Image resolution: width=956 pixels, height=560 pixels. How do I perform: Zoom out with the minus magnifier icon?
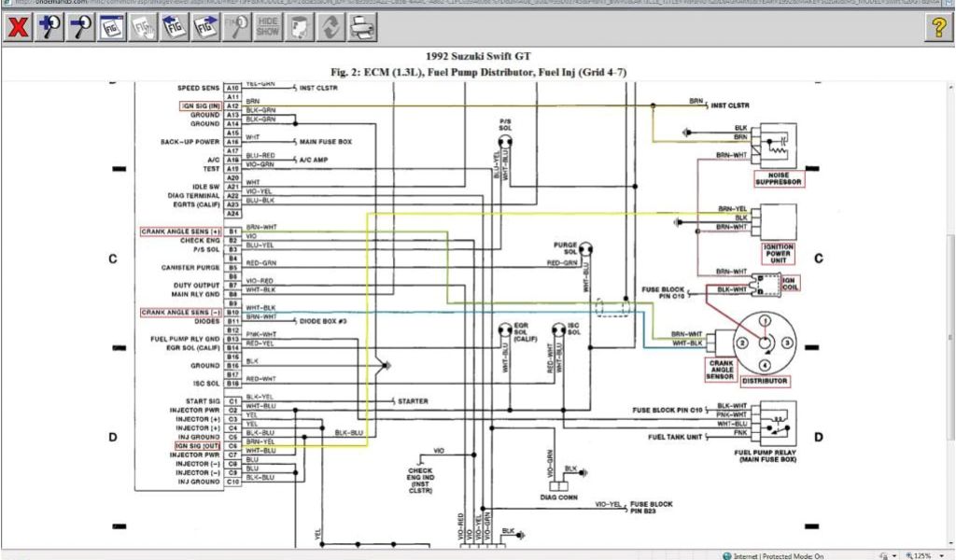click(x=81, y=27)
